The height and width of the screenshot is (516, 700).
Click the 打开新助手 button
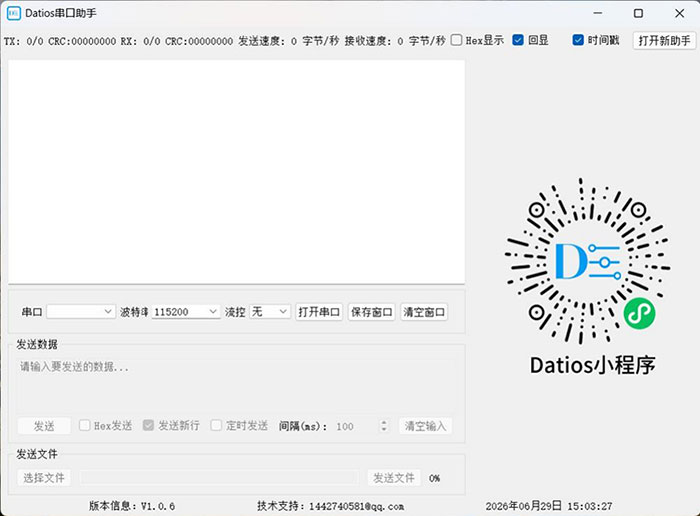[664, 41]
